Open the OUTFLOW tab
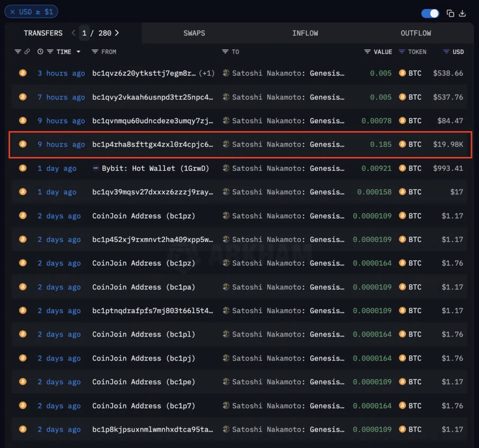 click(415, 33)
